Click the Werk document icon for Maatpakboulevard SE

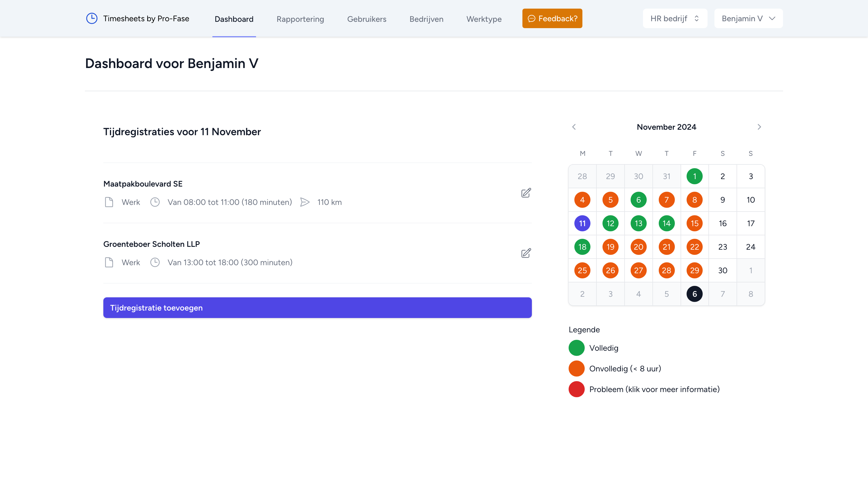point(109,202)
